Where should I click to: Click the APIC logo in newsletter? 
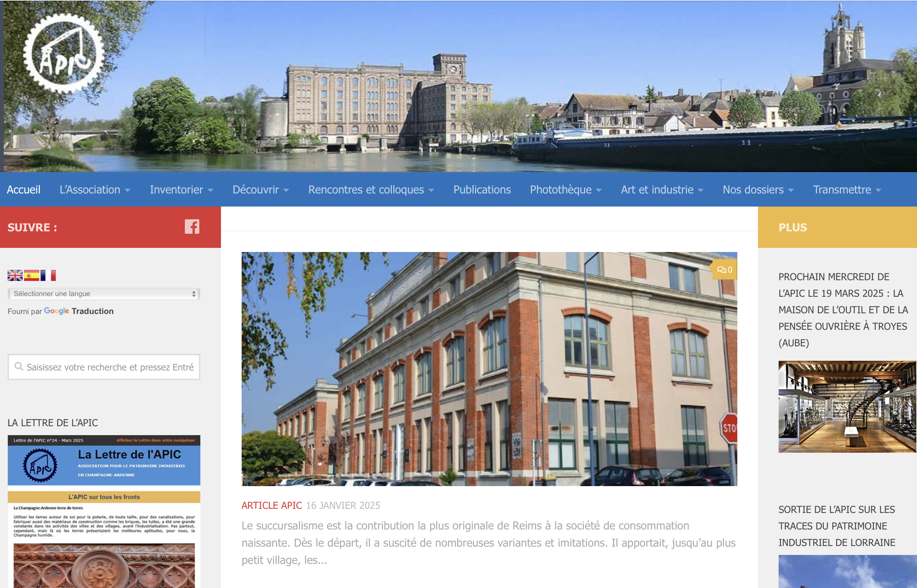point(40,465)
